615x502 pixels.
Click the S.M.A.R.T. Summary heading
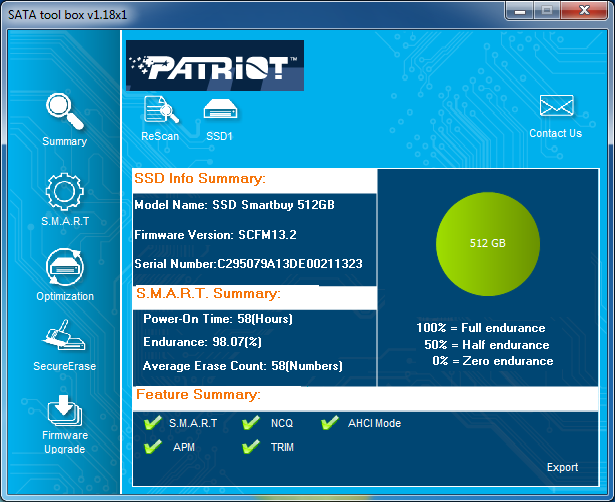(x=208, y=293)
